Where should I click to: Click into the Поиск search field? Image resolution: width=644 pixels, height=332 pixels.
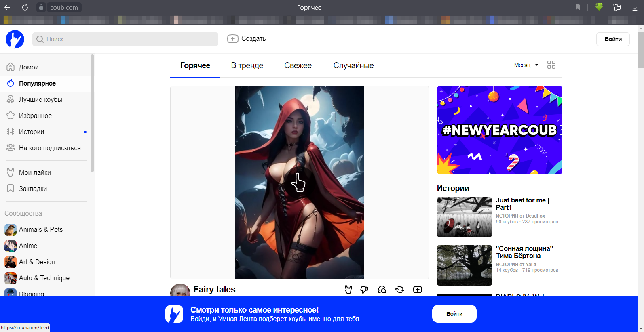point(125,39)
